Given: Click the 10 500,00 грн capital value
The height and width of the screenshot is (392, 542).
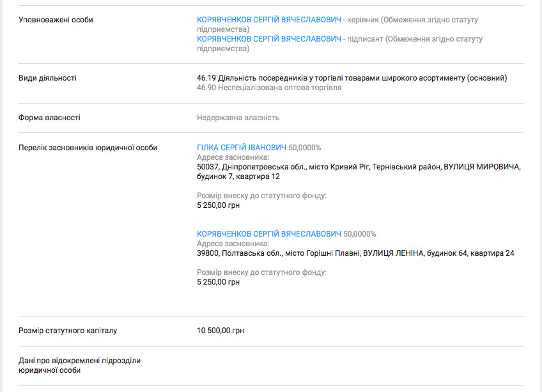Looking at the screenshot, I should [x=221, y=331].
